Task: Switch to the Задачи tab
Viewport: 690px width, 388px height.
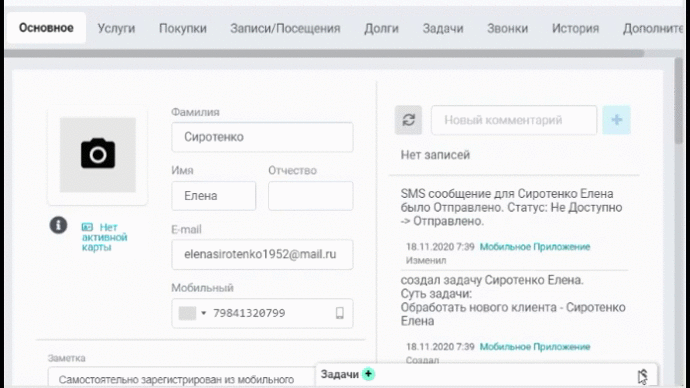Action: click(x=443, y=28)
